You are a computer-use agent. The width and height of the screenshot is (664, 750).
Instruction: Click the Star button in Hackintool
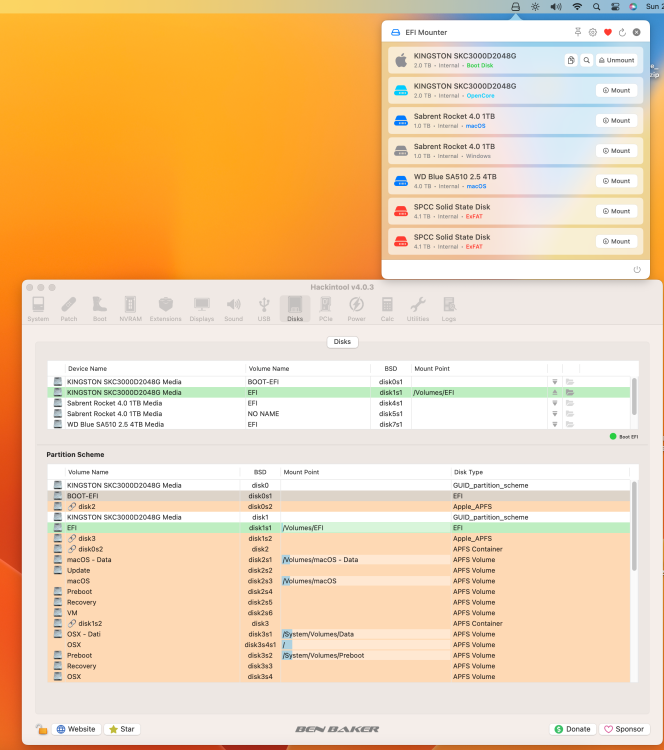(x=122, y=729)
